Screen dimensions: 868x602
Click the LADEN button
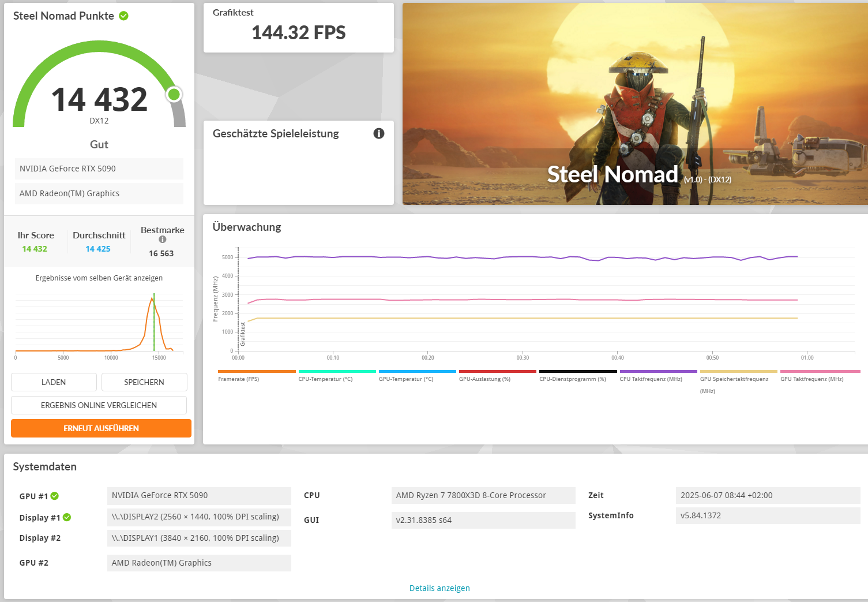point(54,382)
